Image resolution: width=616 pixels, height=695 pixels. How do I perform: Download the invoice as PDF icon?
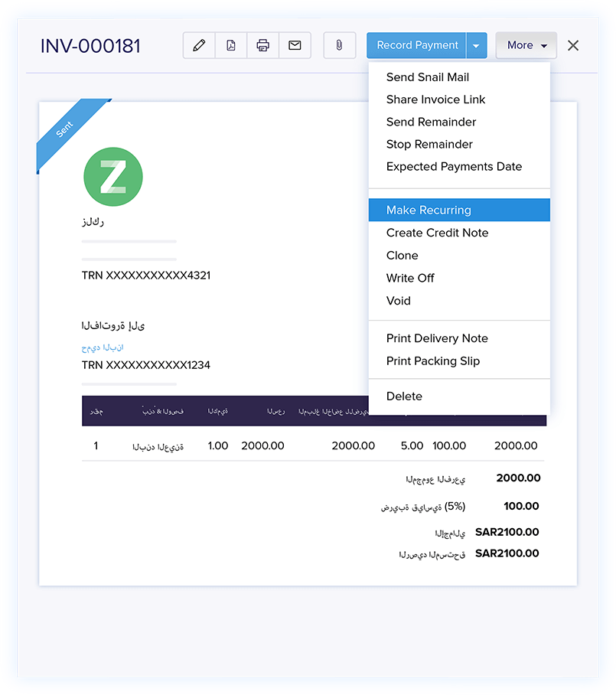click(x=231, y=45)
